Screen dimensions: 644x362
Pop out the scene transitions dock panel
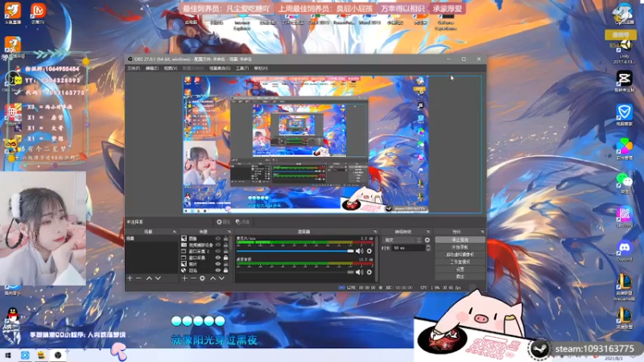point(428,232)
